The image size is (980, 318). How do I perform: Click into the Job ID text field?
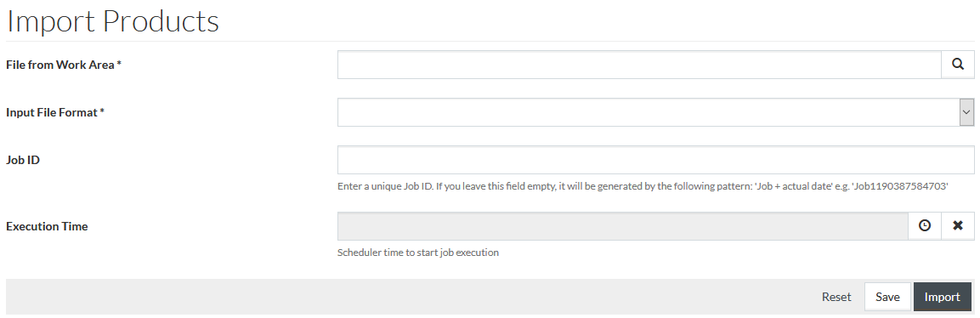pyautogui.click(x=655, y=160)
